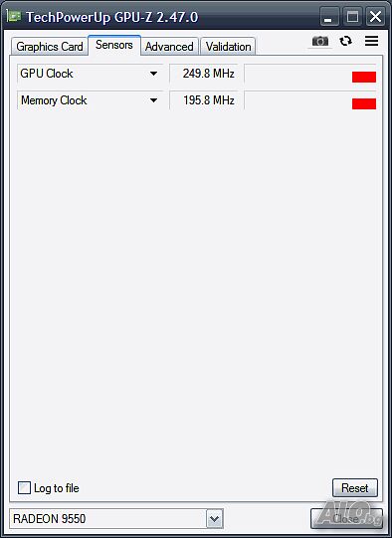The height and width of the screenshot is (538, 392).
Task: Select the Sensors tab
Action: click(114, 45)
